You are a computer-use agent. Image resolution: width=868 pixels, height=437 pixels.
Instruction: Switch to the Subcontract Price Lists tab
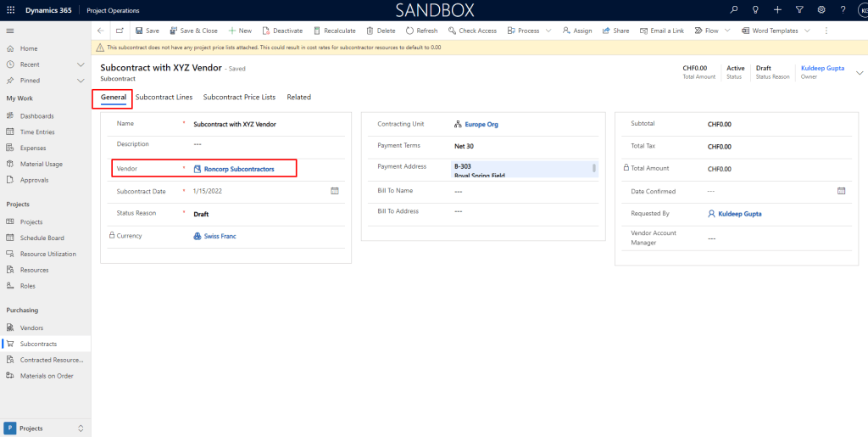(239, 98)
